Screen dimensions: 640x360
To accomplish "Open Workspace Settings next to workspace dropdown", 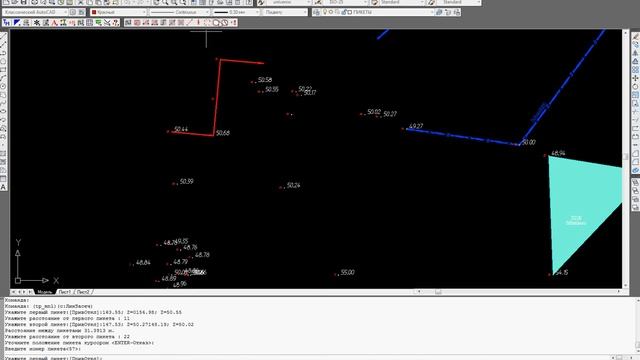I will click(x=73, y=12).
